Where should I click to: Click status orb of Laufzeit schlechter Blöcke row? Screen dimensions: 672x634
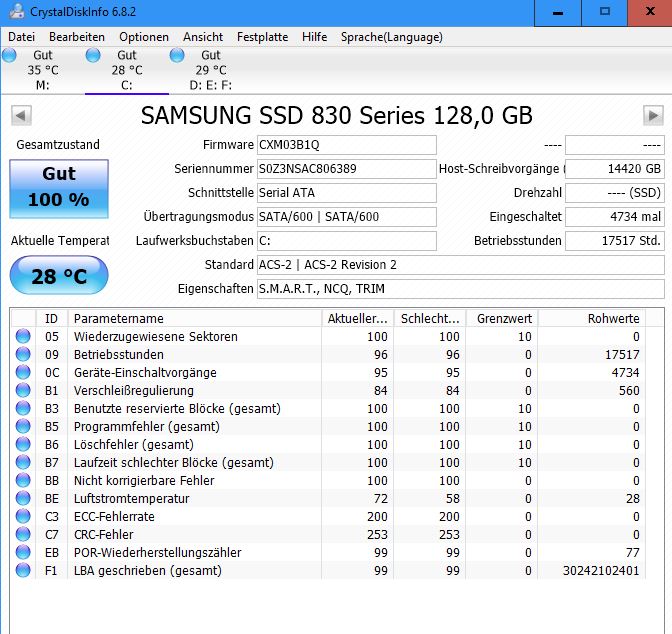click(23, 462)
